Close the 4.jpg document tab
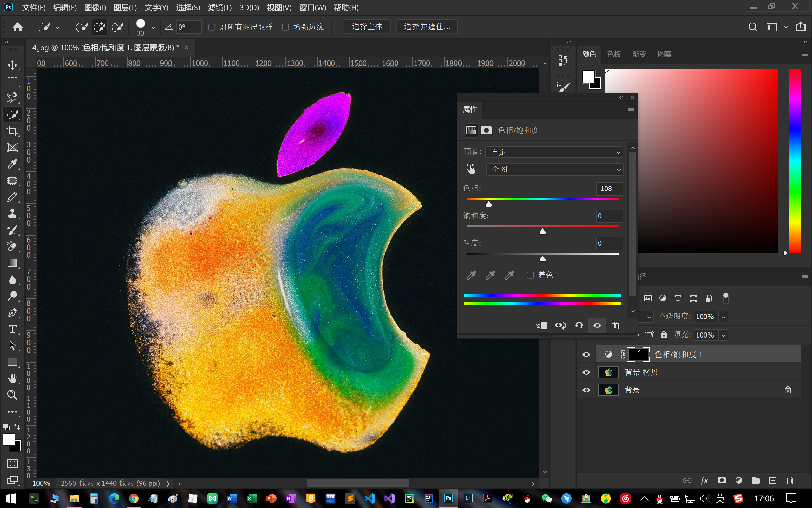 point(187,48)
